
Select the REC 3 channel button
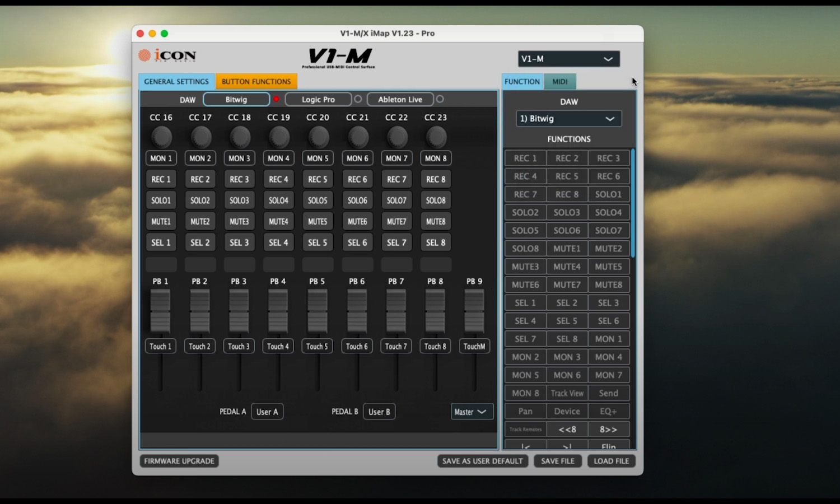[240, 179]
